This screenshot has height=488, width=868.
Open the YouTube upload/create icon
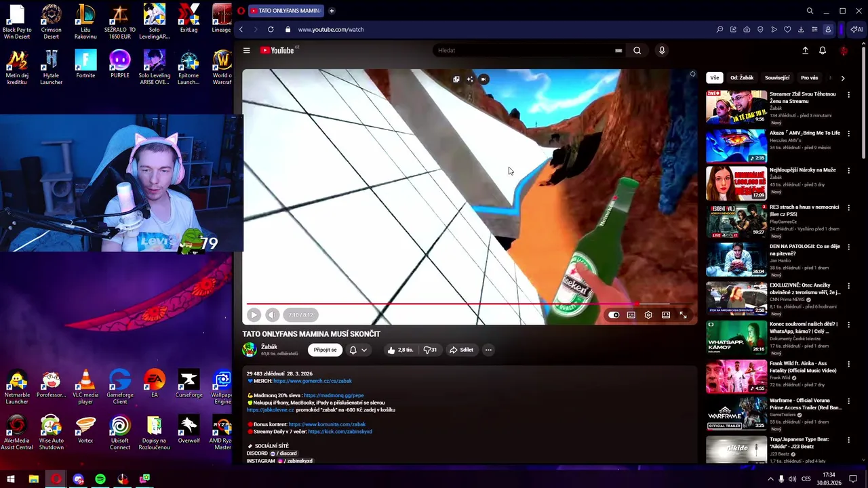[x=805, y=50]
